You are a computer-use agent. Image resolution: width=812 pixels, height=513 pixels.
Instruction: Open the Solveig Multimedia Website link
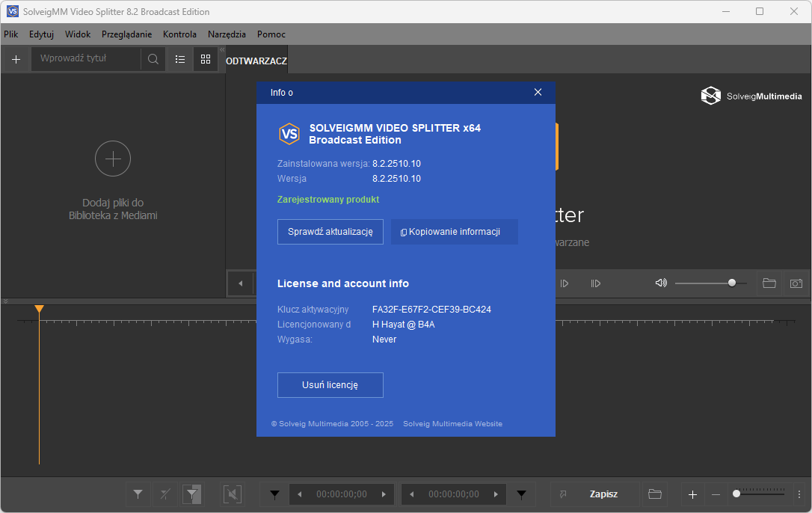(452, 424)
